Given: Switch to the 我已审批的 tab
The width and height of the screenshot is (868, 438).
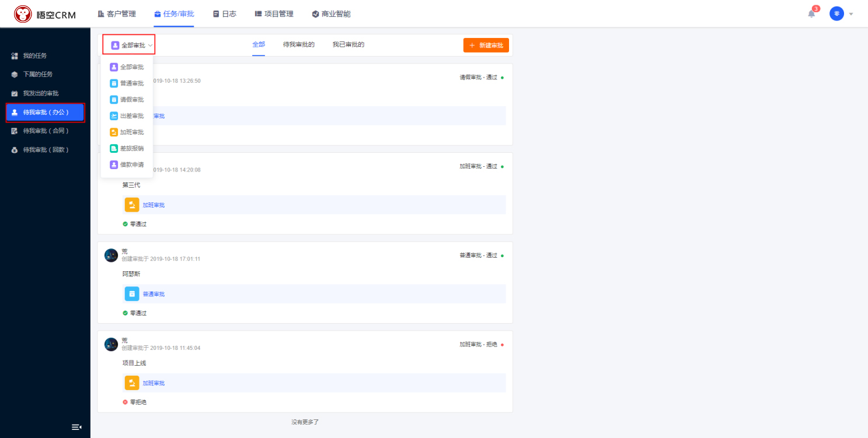Looking at the screenshot, I should 348,44.
